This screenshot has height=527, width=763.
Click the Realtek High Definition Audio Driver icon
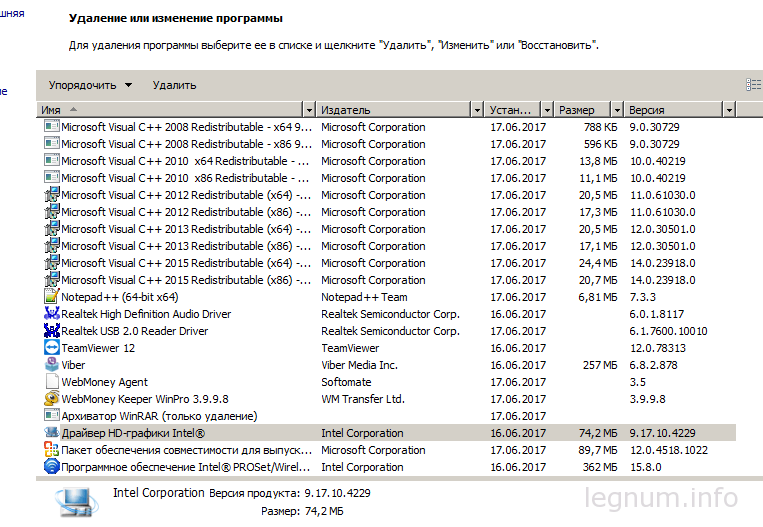pyautogui.click(x=52, y=314)
